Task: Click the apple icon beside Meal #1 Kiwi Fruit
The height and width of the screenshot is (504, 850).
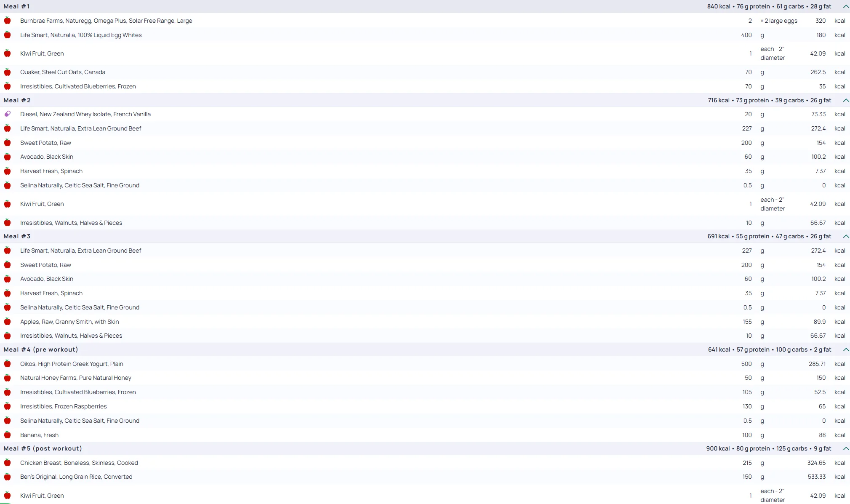Action: click(8, 53)
